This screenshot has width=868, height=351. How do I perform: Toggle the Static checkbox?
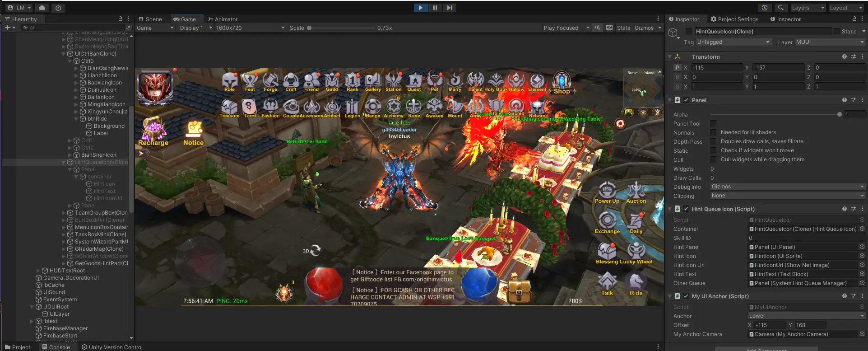(837, 32)
